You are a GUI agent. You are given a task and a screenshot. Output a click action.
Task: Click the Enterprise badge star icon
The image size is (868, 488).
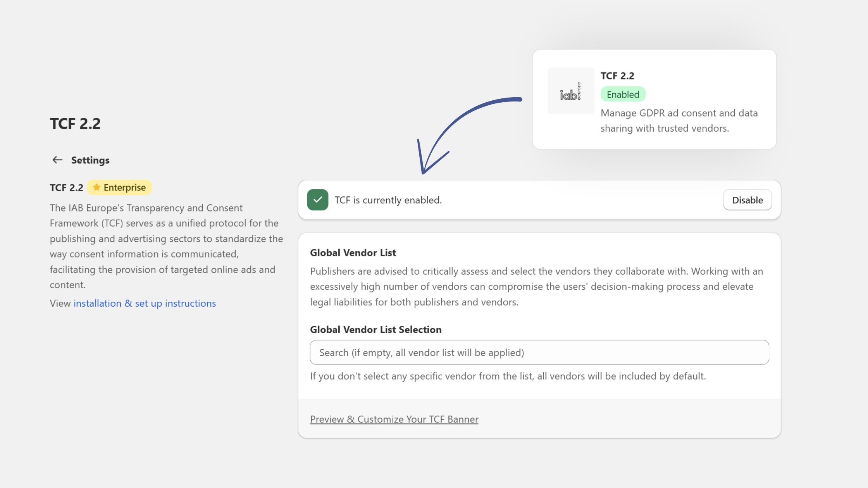[x=96, y=187]
